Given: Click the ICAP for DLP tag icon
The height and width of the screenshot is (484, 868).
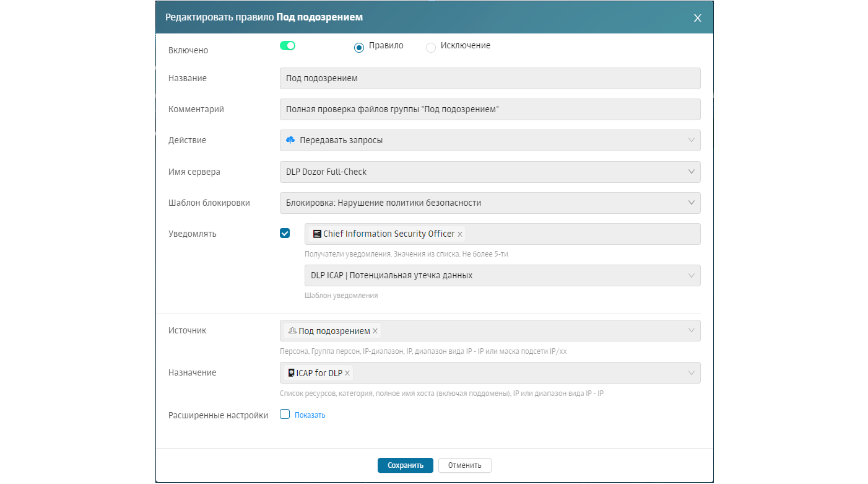Looking at the screenshot, I should [291, 373].
